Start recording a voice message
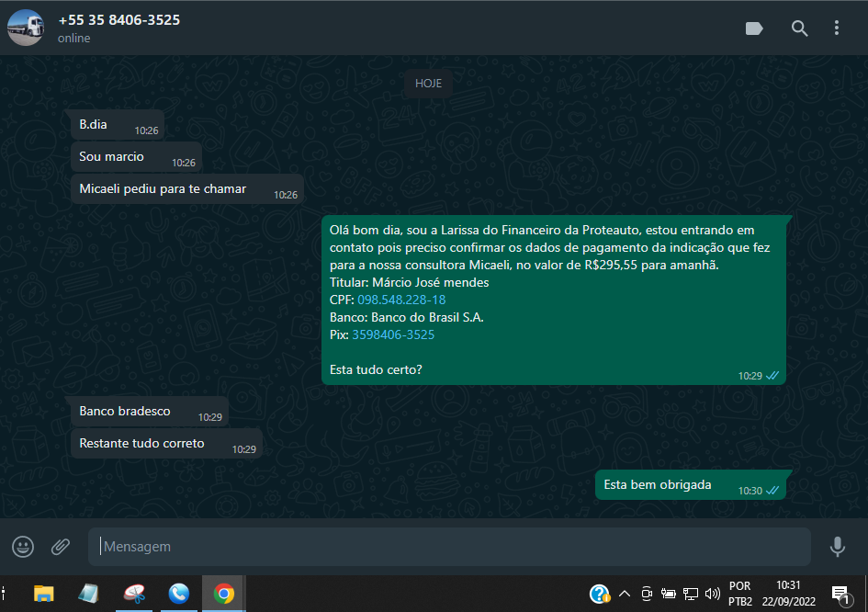 pyautogui.click(x=837, y=547)
